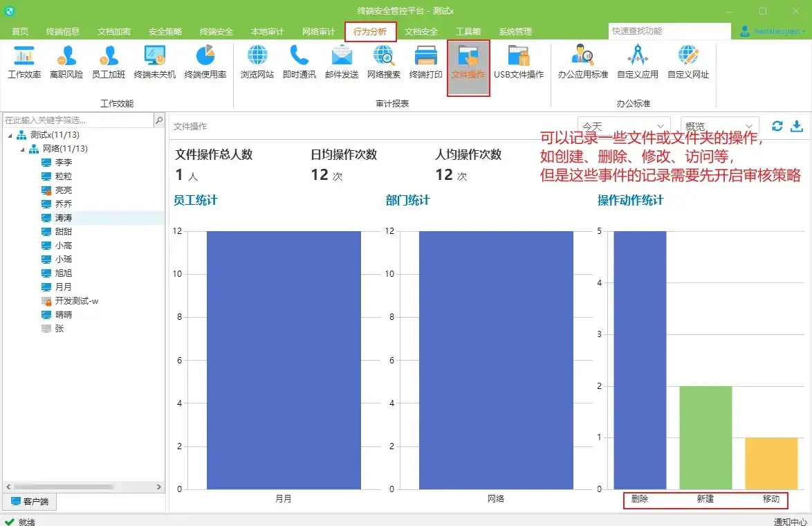
Task: Open the 系统管理 menu
Action: [x=515, y=30]
